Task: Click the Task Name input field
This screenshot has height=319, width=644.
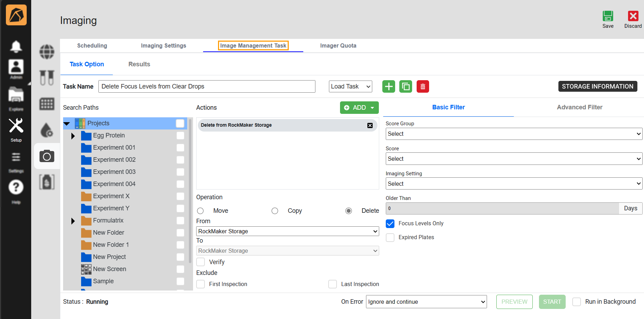Action: click(207, 86)
